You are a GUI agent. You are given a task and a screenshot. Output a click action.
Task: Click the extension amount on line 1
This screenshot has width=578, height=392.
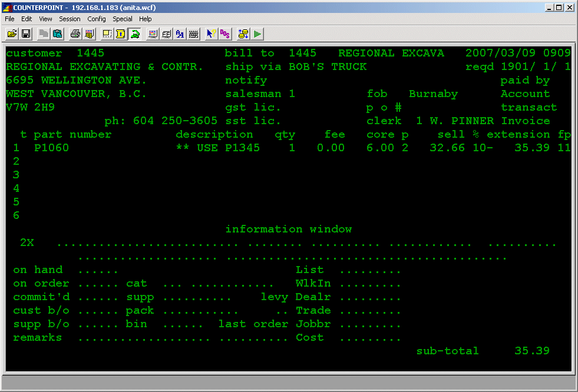[x=532, y=148]
